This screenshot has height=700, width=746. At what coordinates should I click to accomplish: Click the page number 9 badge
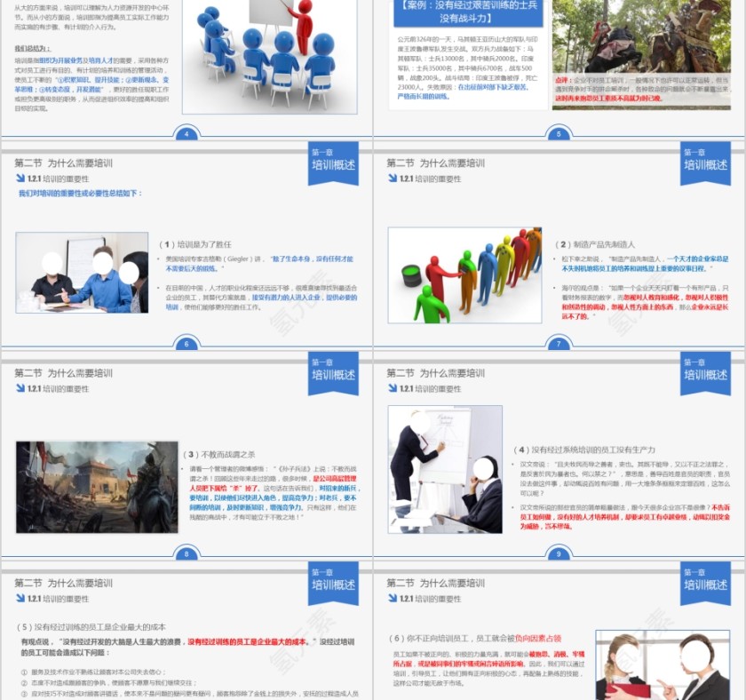point(559,554)
